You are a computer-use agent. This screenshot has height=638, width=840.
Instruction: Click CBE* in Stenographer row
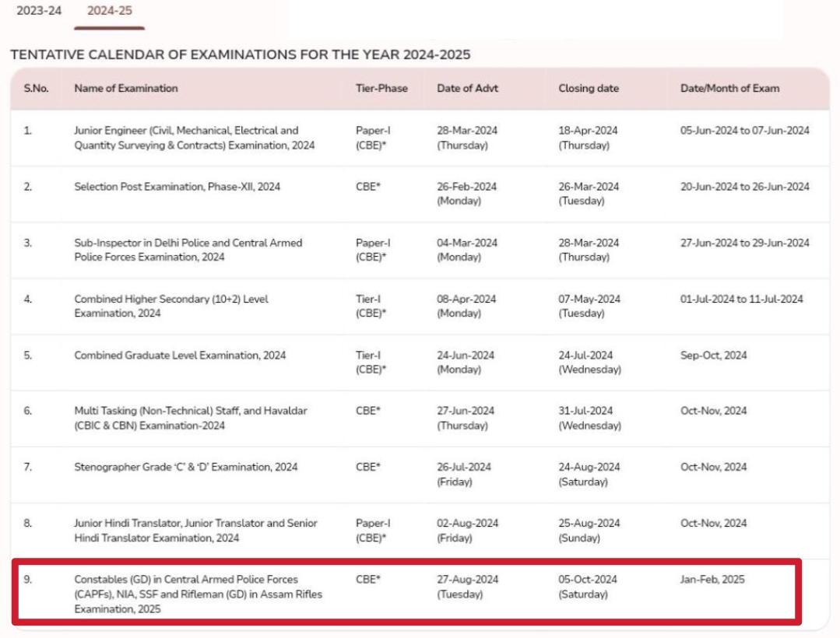coord(367,468)
